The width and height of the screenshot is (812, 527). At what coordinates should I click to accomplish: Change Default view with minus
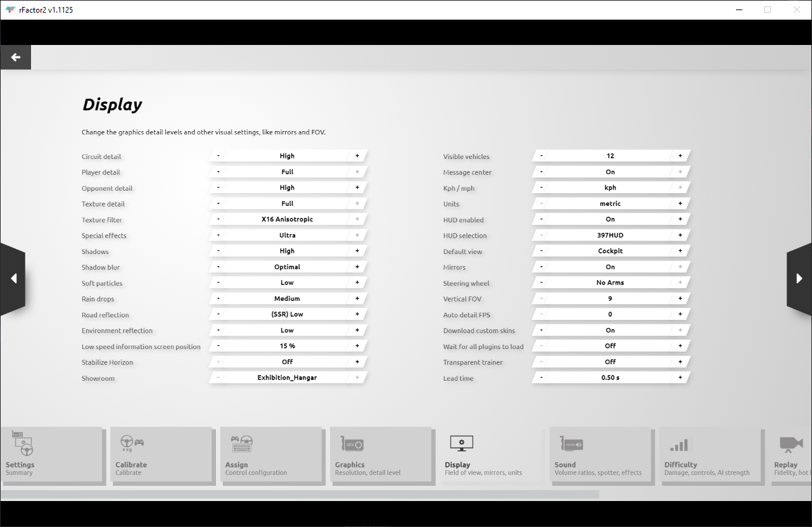click(542, 251)
